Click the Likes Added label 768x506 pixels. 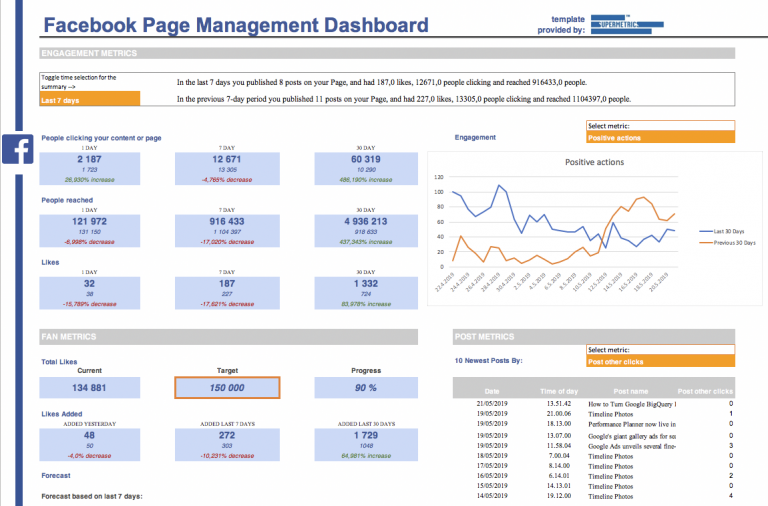[x=62, y=414]
